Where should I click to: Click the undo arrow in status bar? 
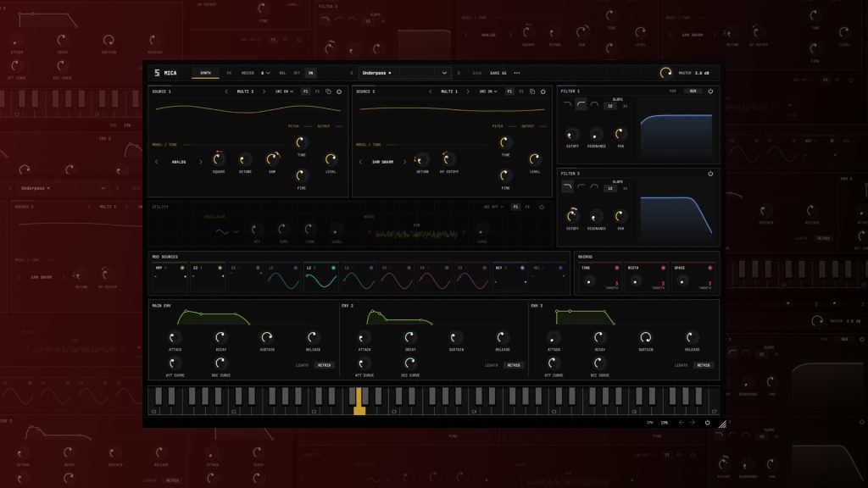pos(682,423)
